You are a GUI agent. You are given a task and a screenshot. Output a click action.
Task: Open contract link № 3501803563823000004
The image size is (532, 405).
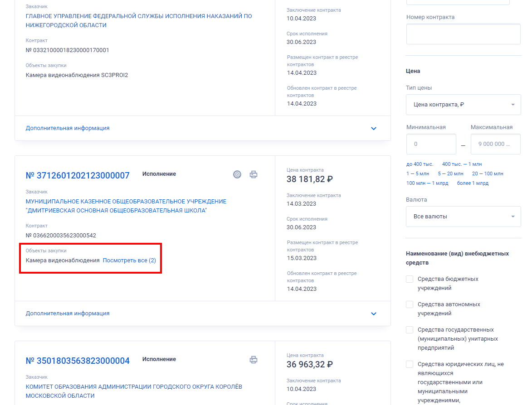click(x=78, y=361)
